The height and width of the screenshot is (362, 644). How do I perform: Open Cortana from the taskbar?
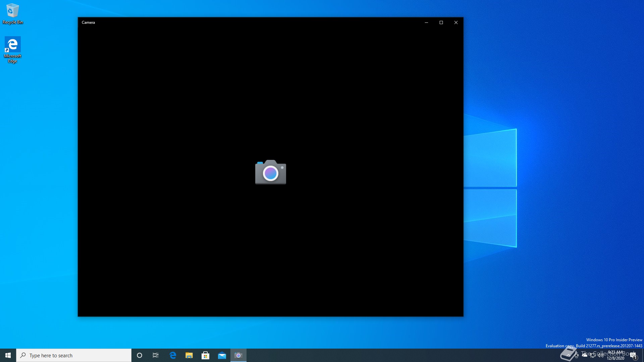pyautogui.click(x=140, y=355)
